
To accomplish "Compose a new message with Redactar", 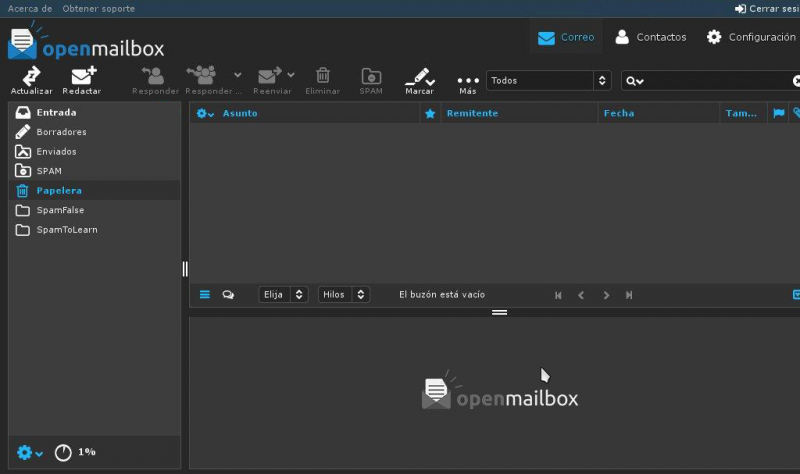I will coord(82,80).
